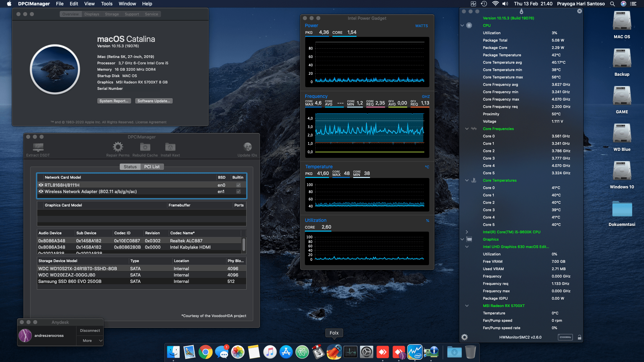The height and width of the screenshot is (362, 644).
Task: Open HWMonitorSMC2 preferences via gear icon
Action: [x=465, y=337]
